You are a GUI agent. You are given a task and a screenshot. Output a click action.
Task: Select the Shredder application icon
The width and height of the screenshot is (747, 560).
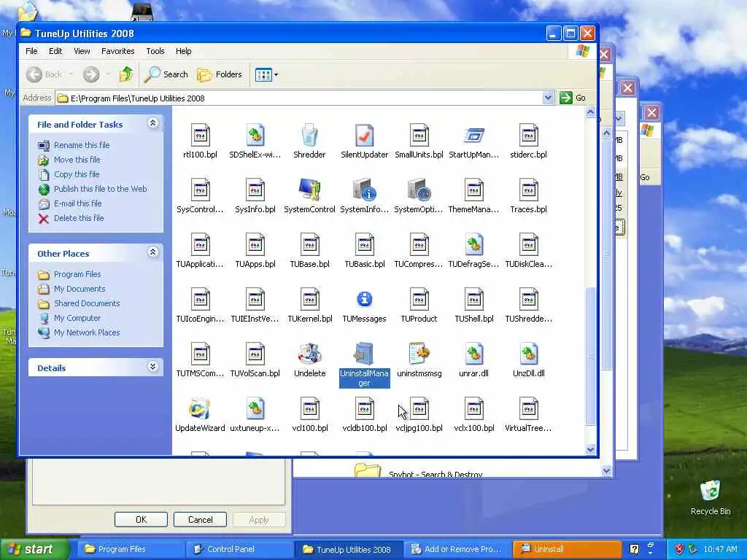(309, 136)
